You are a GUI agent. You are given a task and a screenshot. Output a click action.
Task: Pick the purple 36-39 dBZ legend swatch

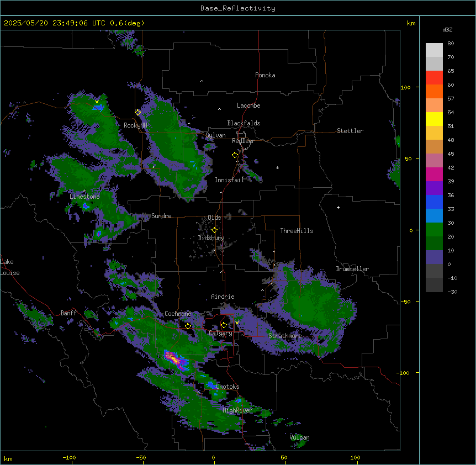[434, 188]
